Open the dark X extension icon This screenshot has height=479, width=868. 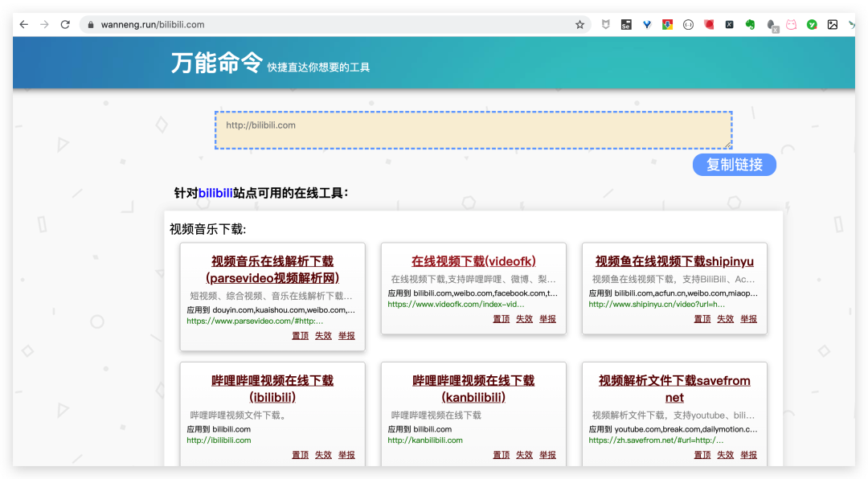(x=730, y=24)
